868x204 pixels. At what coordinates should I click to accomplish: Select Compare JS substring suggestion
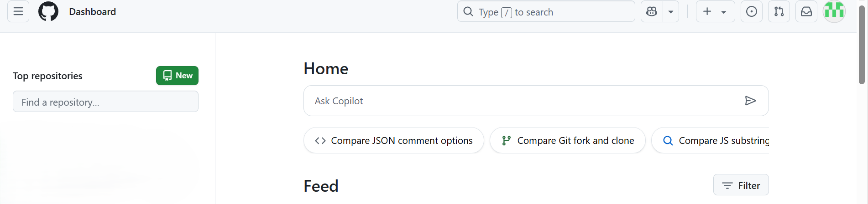tap(711, 140)
